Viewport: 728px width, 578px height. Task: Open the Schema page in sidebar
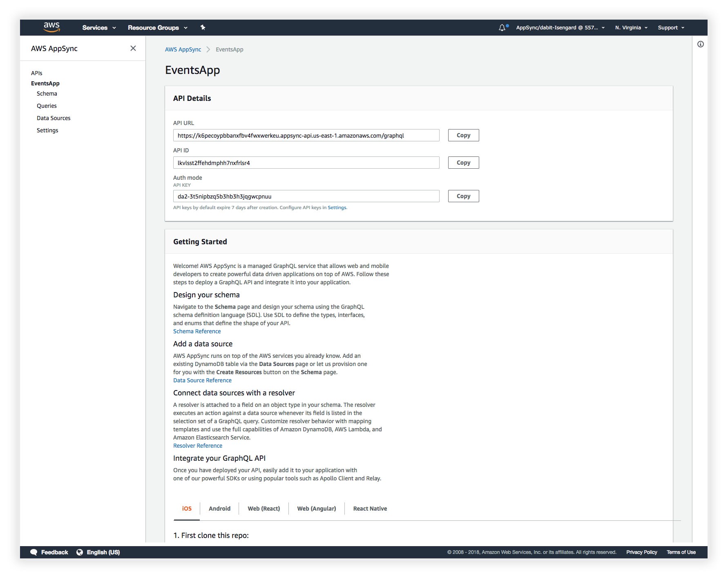pos(47,94)
